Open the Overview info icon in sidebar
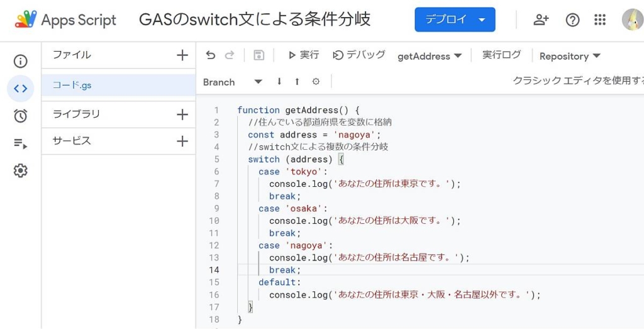 pos(21,61)
